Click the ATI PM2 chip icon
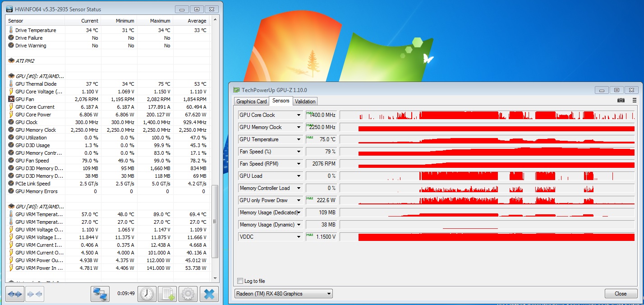The width and height of the screenshot is (644, 305). (11, 61)
